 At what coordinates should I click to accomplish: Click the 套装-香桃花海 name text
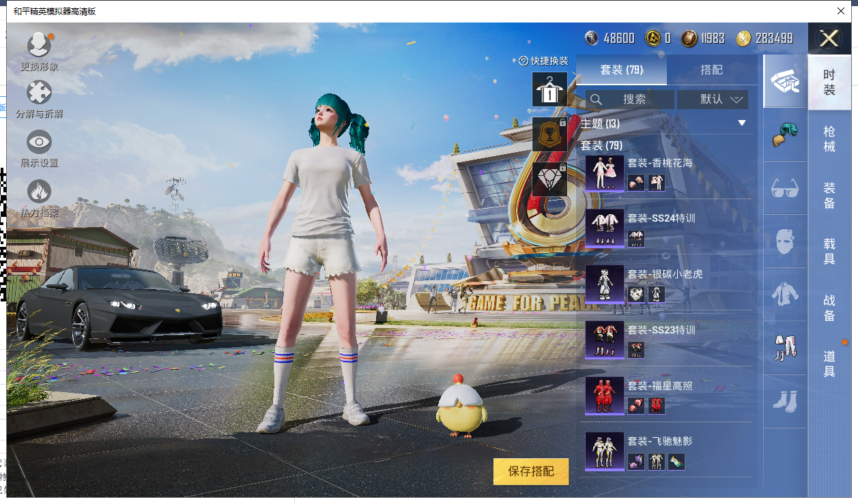click(660, 163)
